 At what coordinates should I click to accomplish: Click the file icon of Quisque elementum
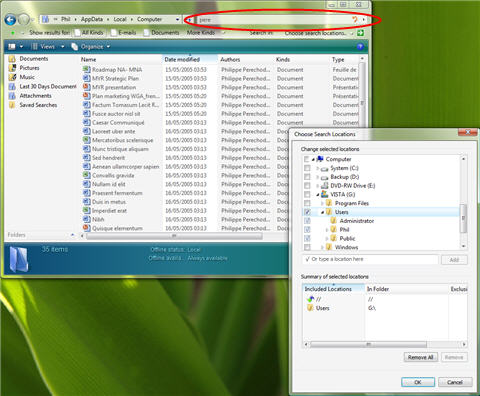click(86, 228)
